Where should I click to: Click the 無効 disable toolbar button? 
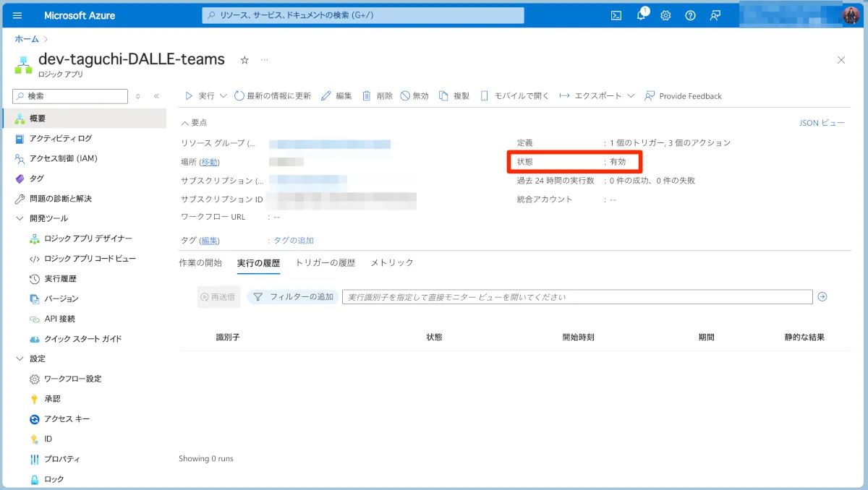[414, 95]
